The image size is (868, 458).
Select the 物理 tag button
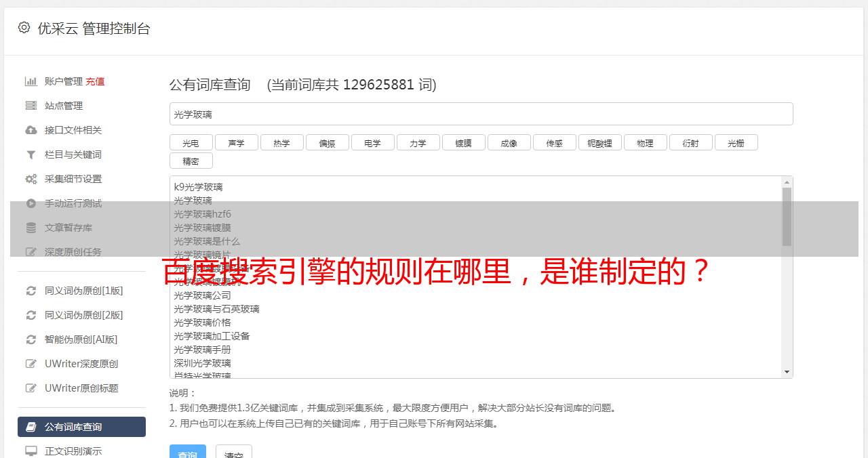pos(645,142)
